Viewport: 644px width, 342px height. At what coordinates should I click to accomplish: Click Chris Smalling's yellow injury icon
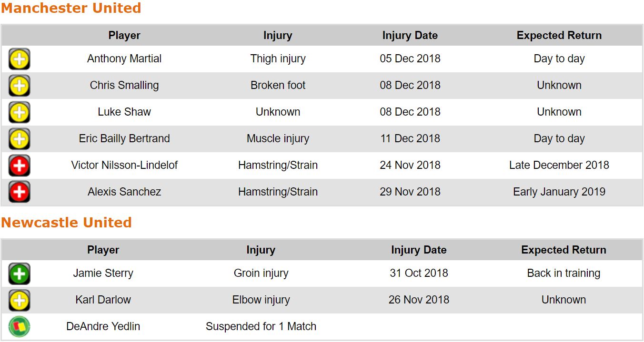point(19,86)
